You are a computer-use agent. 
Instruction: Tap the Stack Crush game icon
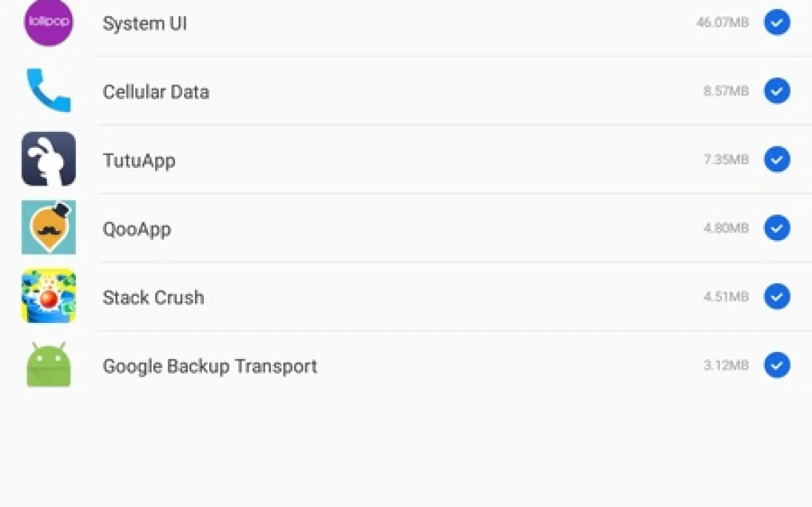click(48, 296)
